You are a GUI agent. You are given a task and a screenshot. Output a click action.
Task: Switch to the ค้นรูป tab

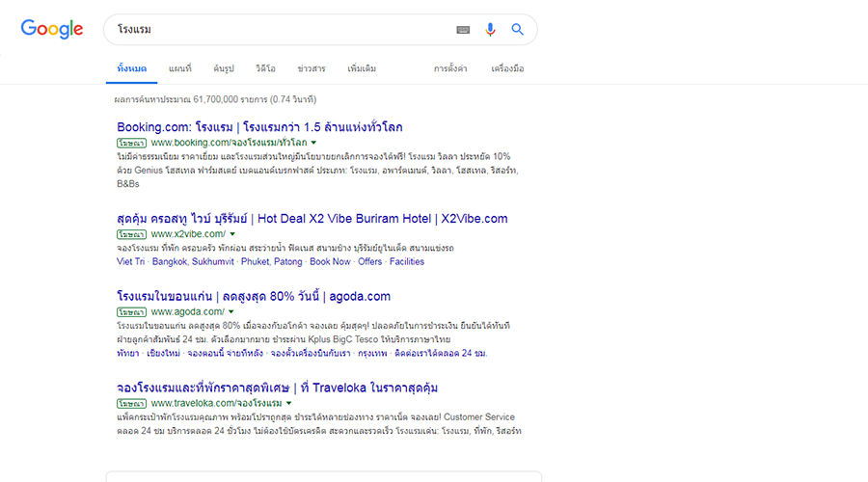(x=224, y=68)
